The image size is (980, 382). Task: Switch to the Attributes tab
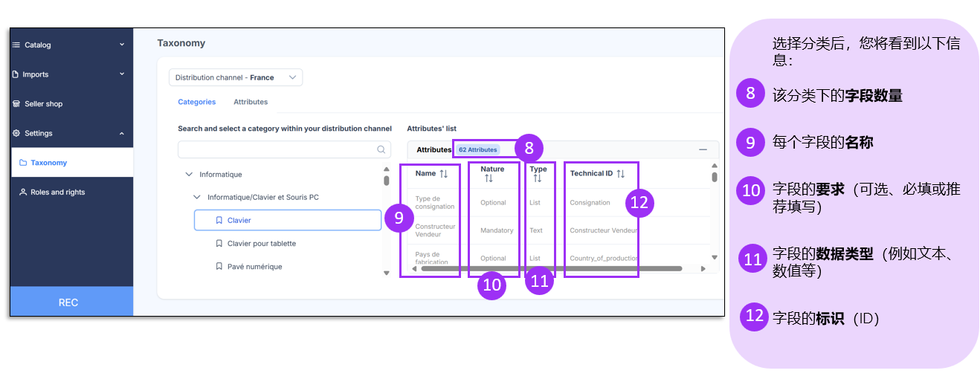[x=251, y=102]
